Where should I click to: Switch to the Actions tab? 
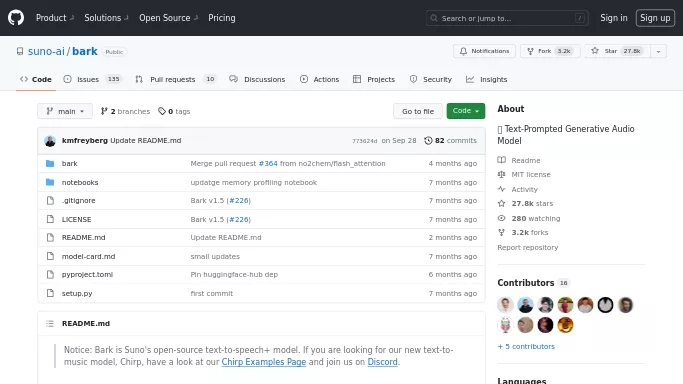coord(319,79)
